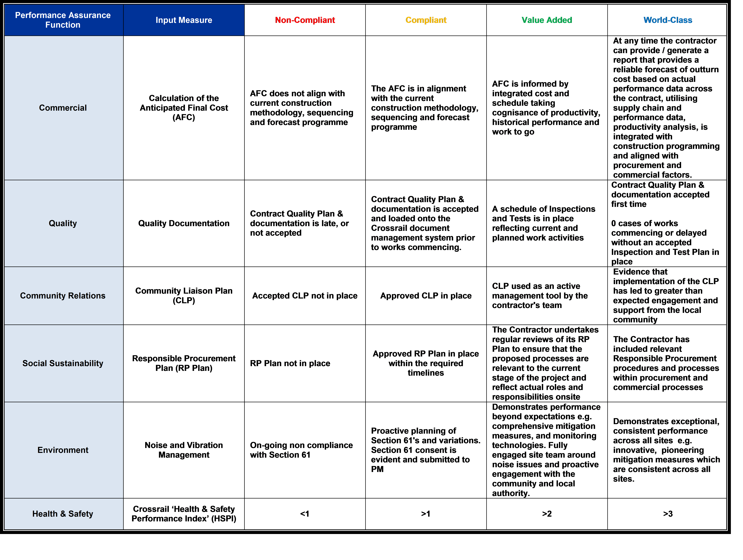
Task: Select 'Approved RP Plan in place within' cell
Action: [x=426, y=363]
